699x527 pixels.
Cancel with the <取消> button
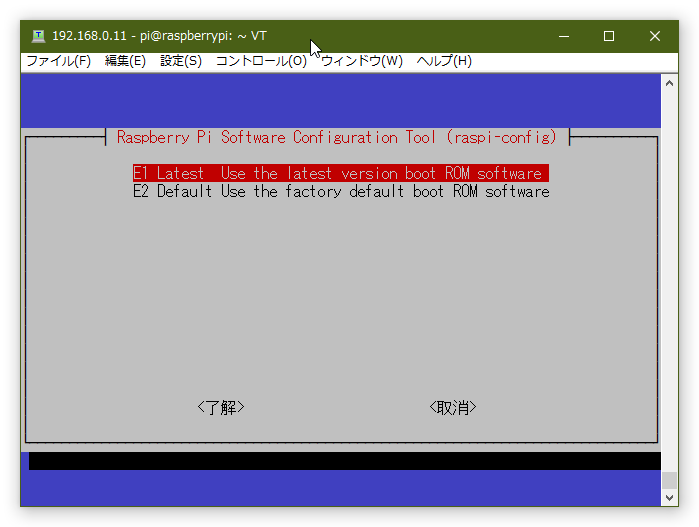pyautogui.click(x=453, y=408)
